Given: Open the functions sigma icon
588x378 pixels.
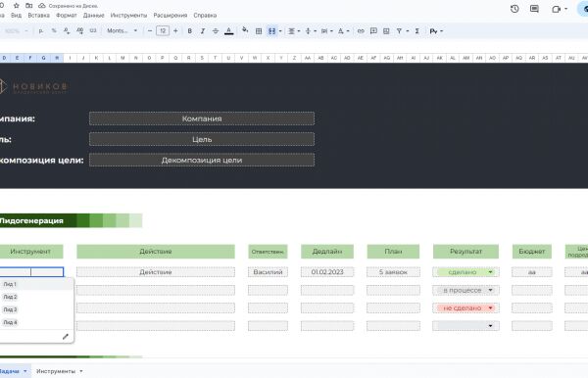Looking at the screenshot, I should tap(417, 31).
